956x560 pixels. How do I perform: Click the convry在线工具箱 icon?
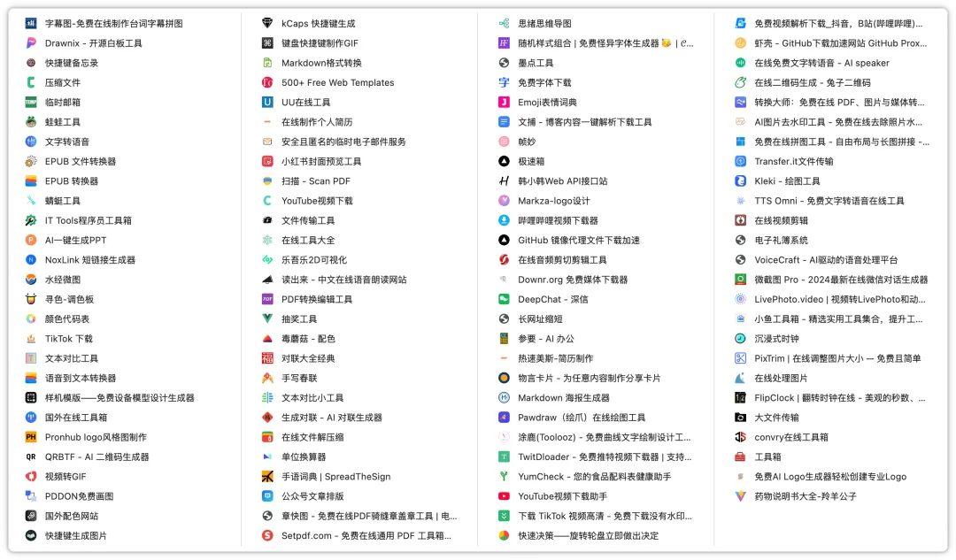click(x=740, y=437)
